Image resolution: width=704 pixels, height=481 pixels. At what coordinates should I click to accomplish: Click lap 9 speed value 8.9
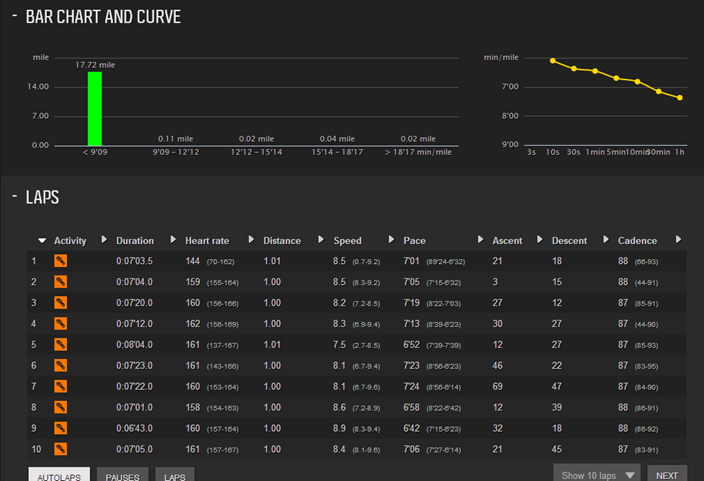[x=339, y=428]
